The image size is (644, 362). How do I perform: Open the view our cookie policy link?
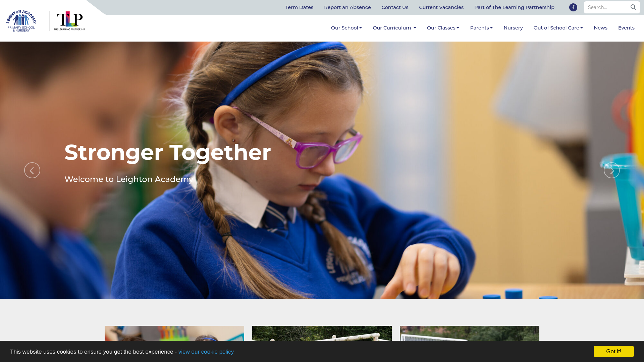[206, 352]
